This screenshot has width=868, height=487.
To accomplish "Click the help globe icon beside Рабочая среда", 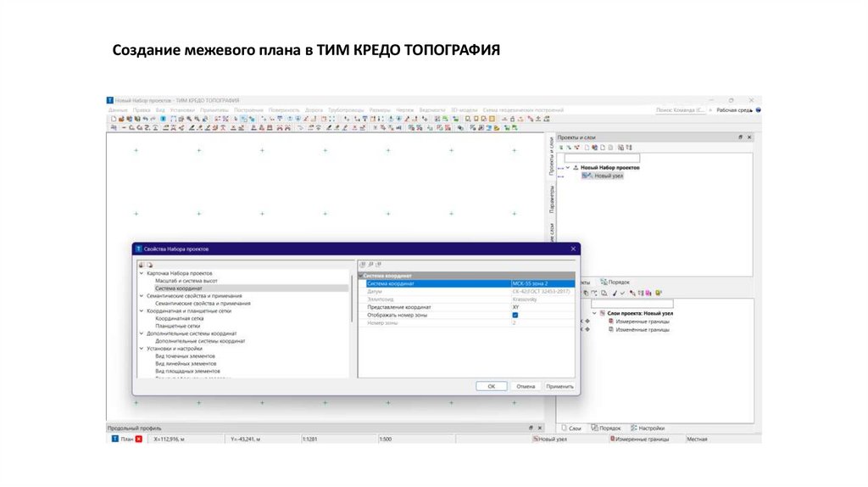I will click(759, 110).
